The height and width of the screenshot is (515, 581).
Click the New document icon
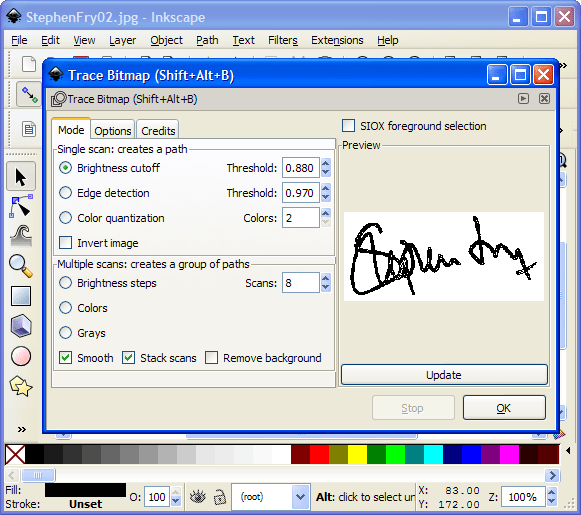pyautogui.click(x=29, y=64)
